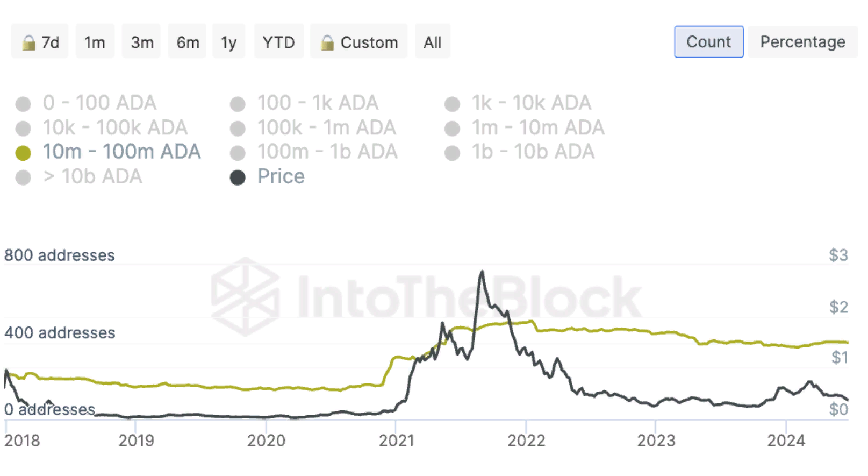
Task: Click the lock icon beside Custom
Action: (327, 42)
